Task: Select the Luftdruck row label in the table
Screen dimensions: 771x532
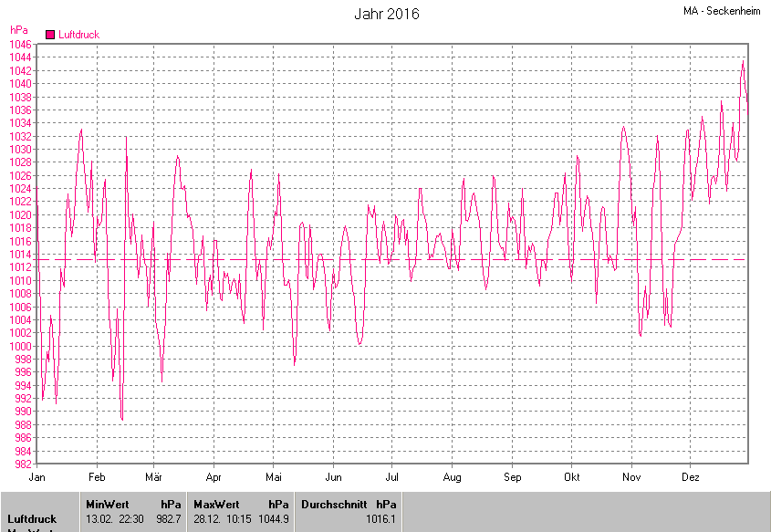Action: (x=32, y=518)
